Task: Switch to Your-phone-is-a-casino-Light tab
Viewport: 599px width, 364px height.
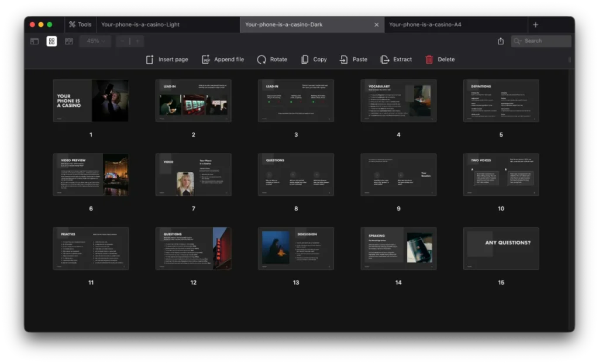Action: point(140,25)
